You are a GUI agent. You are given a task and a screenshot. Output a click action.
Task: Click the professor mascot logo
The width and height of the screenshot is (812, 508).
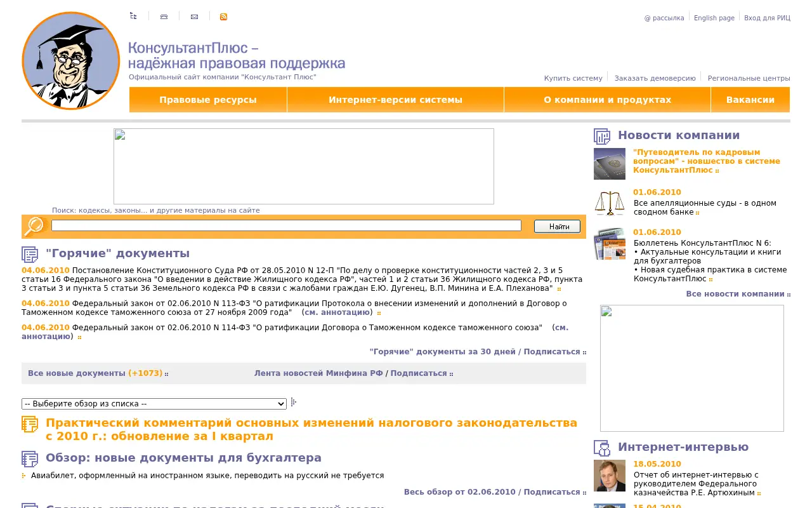71,61
